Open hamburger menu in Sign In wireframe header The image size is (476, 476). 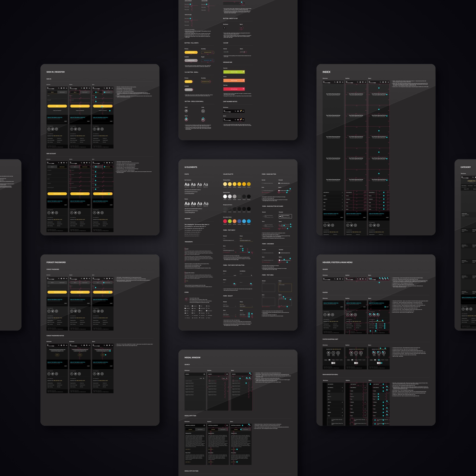(x=67, y=88)
